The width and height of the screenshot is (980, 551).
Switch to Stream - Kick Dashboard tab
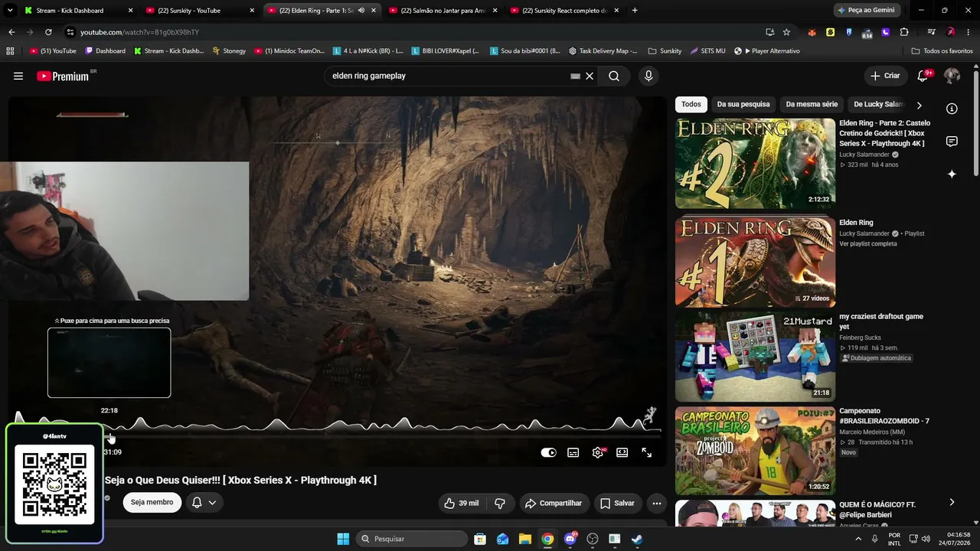77,10
